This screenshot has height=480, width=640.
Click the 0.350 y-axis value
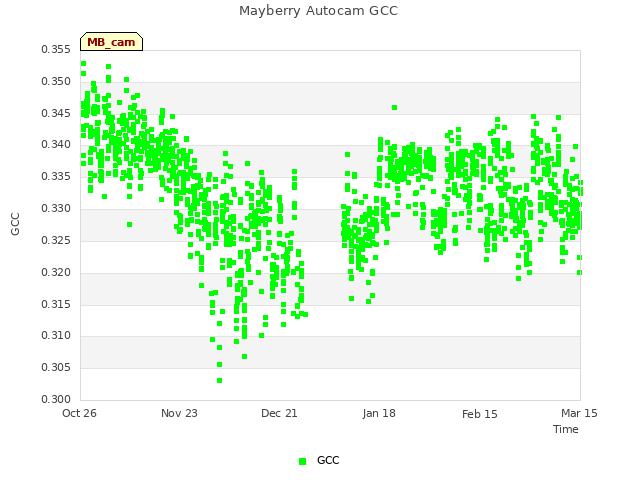56,82
